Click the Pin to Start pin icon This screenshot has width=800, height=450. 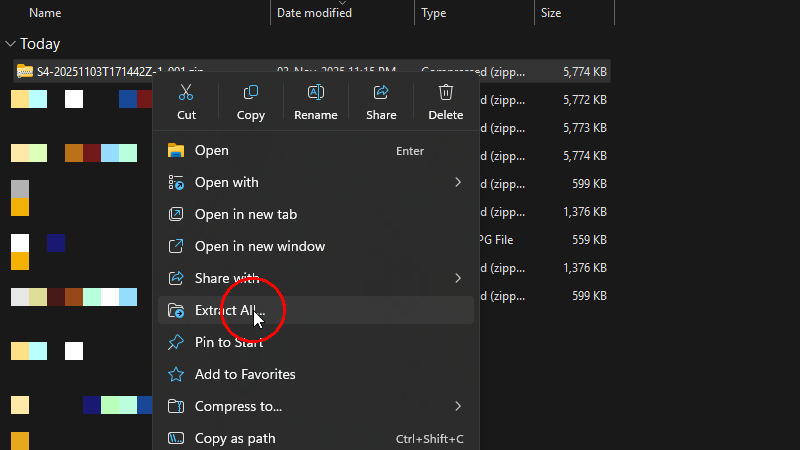pyautogui.click(x=176, y=342)
